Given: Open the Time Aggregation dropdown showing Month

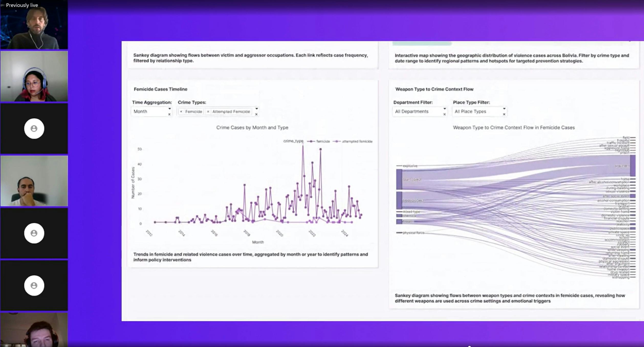Looking at the screenshot, I should (151, 111).
